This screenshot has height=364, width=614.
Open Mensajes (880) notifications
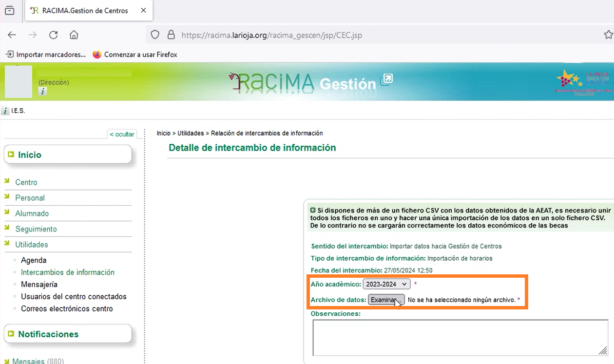tap(38, 361)
